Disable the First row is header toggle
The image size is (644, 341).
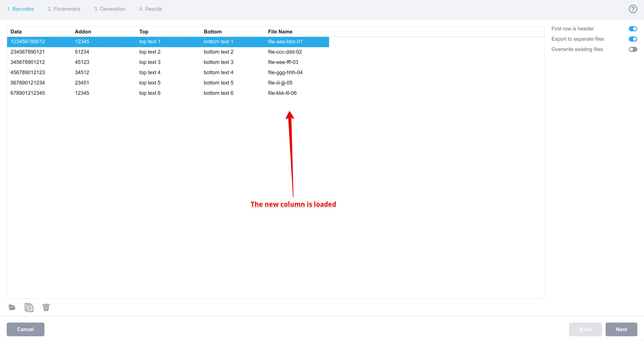(633, 29)
